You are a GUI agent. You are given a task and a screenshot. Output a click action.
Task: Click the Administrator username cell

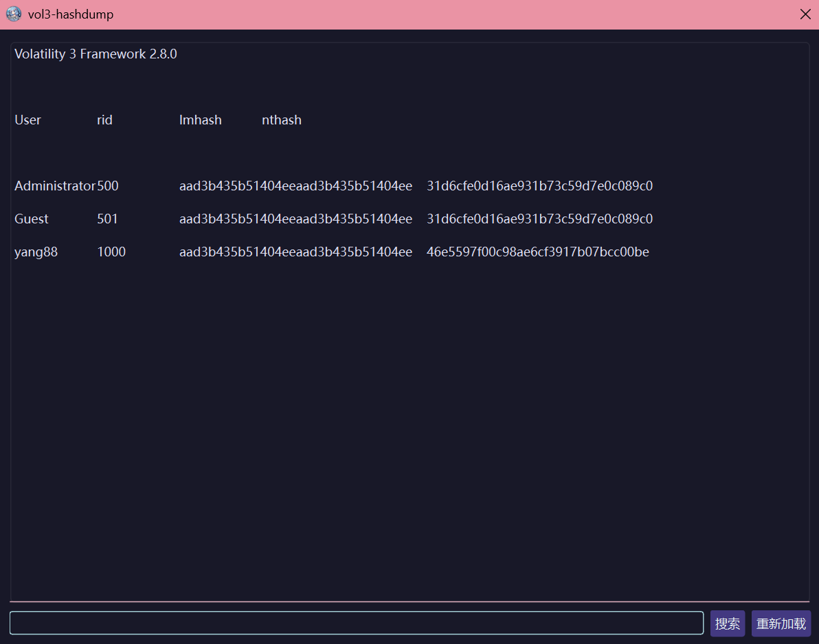tap(55, 186)
